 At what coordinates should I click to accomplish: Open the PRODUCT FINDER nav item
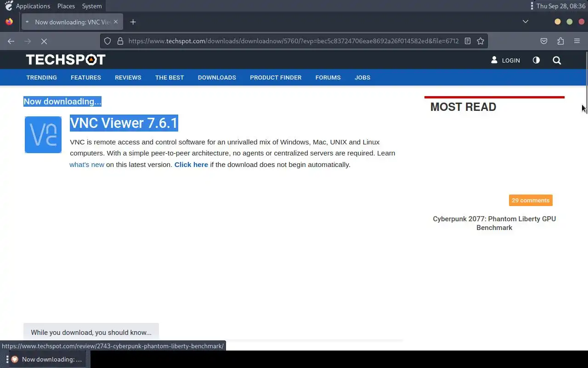pyautogui.click(x=276, y=77)
